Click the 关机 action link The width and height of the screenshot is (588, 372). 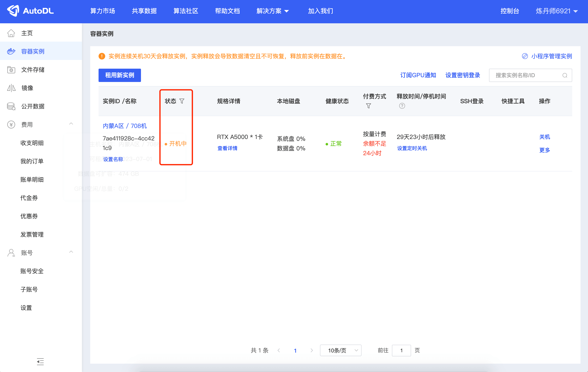544,137
